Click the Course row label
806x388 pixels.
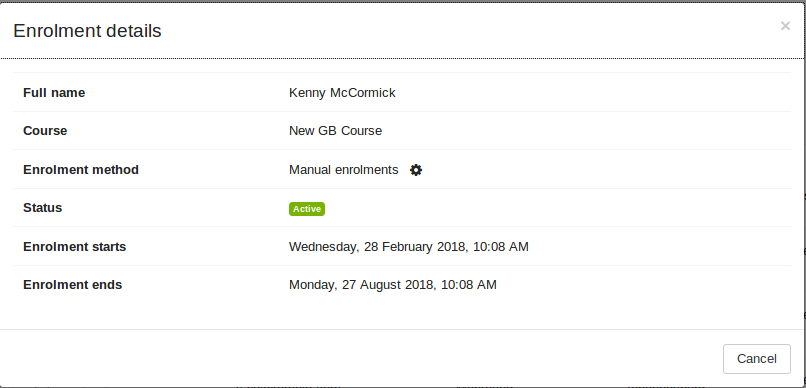coord(45,131)
